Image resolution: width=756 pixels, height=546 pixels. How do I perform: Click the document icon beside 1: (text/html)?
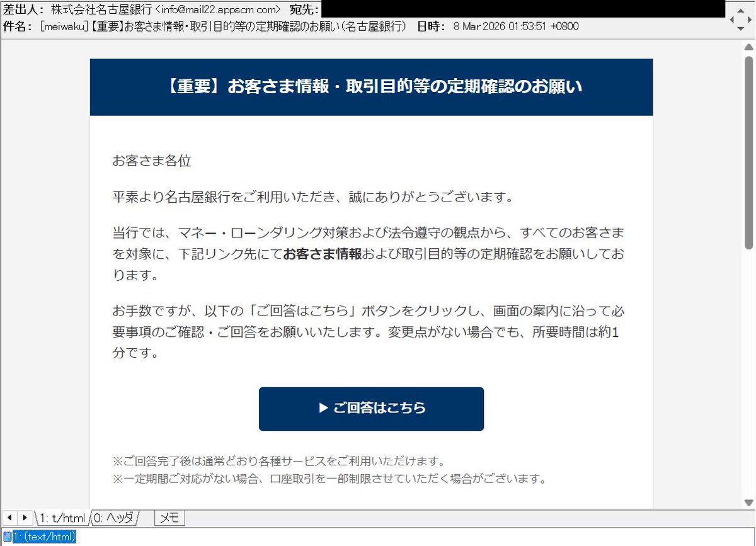[x=7, y=537]
